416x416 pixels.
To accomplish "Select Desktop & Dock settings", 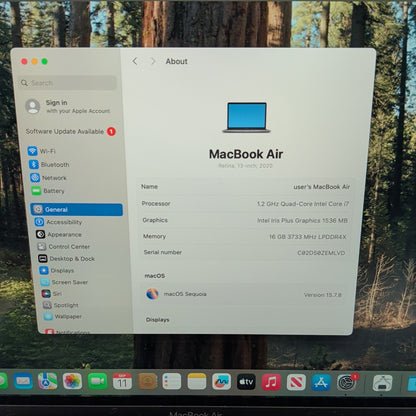I will point(67,258).
